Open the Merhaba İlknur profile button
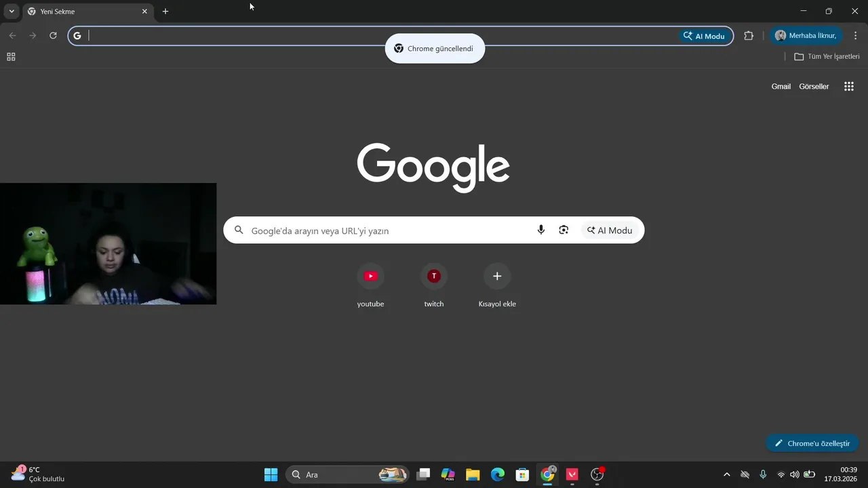868x488 pixels. click(806, 36)
